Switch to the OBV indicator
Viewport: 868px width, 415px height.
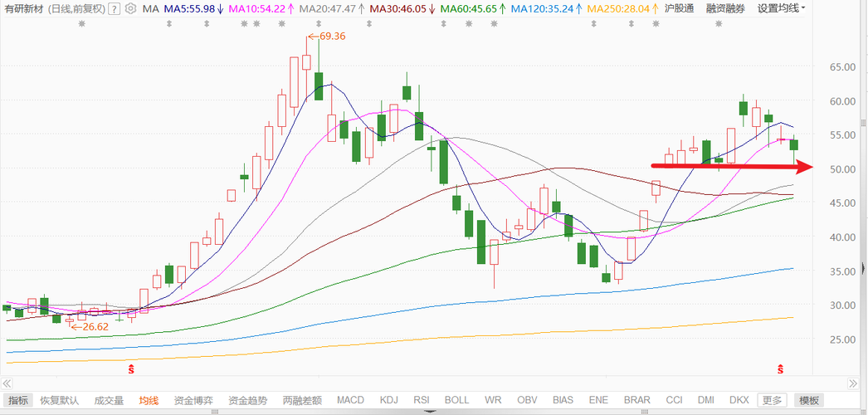[527, 400]
